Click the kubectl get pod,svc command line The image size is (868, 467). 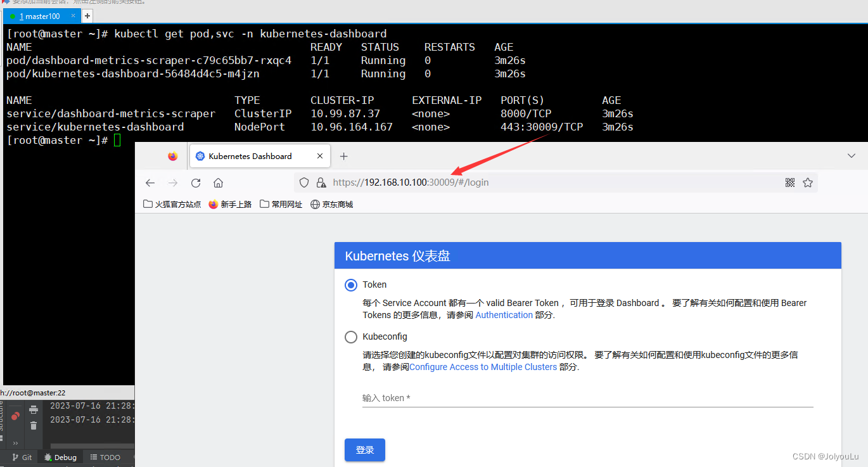coord(250,34)
